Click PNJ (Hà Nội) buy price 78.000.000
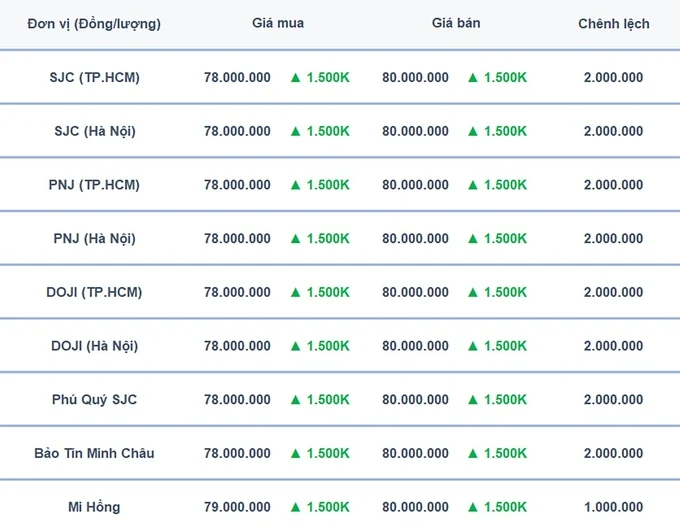 (237, 239)
